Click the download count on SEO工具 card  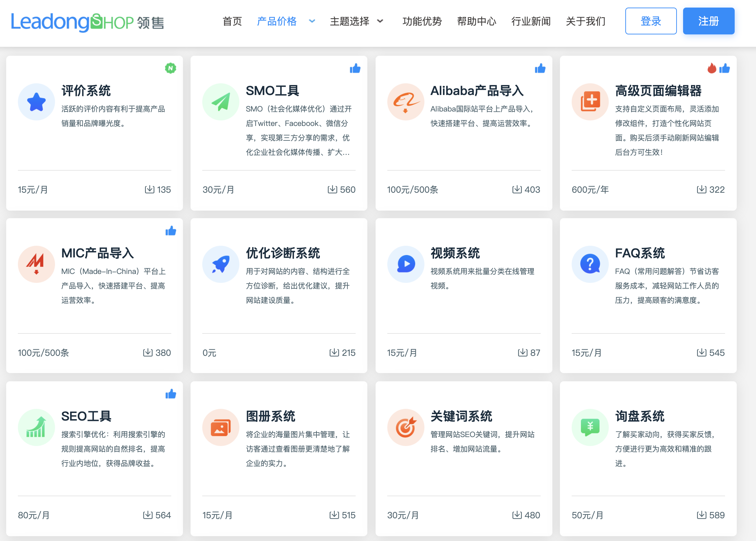pos(157,515)
